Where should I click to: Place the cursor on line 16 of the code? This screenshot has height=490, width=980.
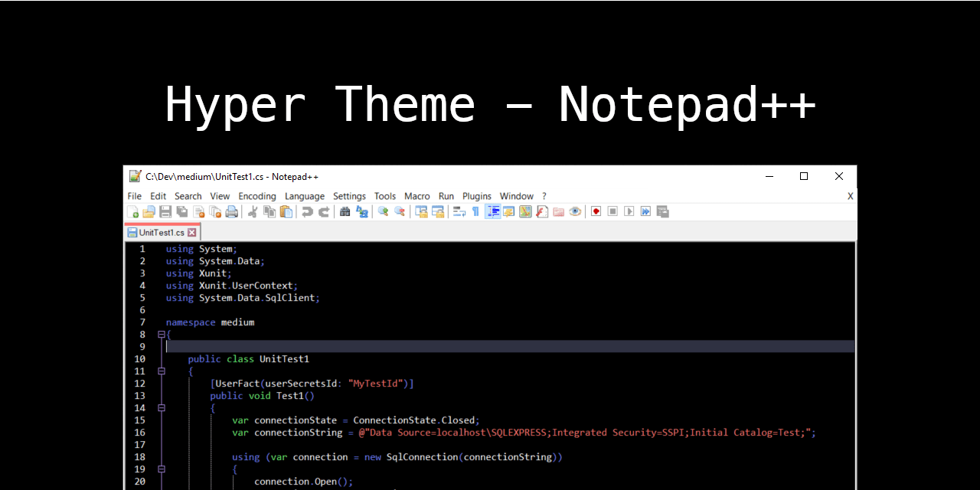[x=383, y=432]
